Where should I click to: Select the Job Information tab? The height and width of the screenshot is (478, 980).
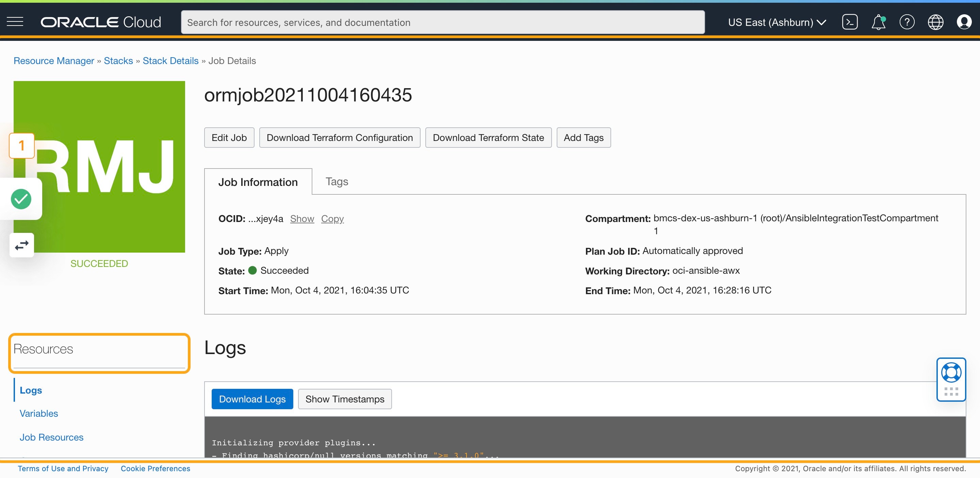(x=258, y=182)
